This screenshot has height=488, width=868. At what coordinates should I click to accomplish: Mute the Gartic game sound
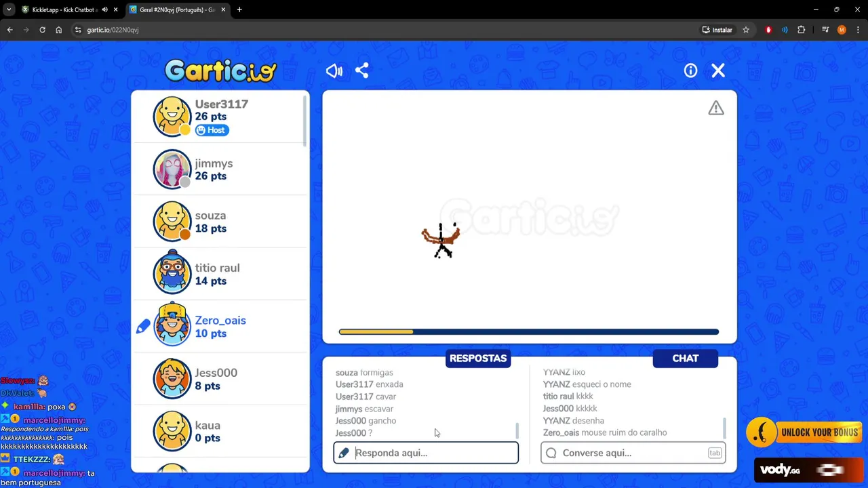[x=334, y=70]
